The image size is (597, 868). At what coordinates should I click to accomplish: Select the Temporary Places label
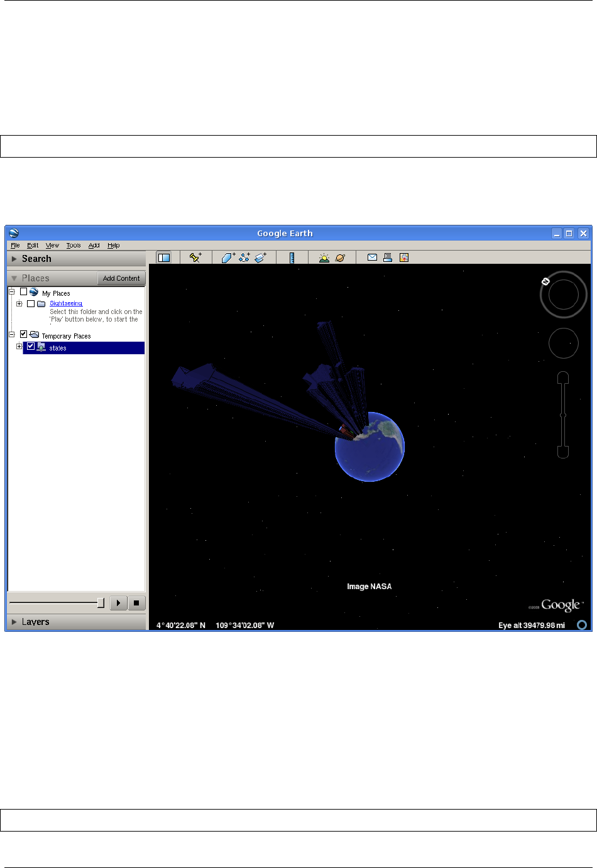pyautogui.click(x=66, y=336)
